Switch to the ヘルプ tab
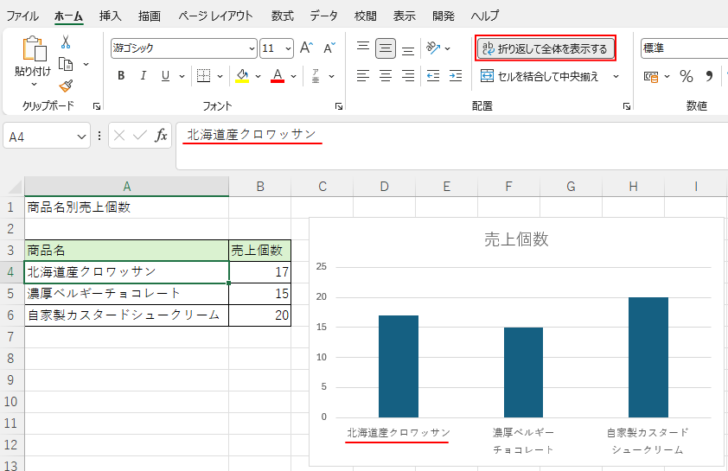 pos(485,16)
